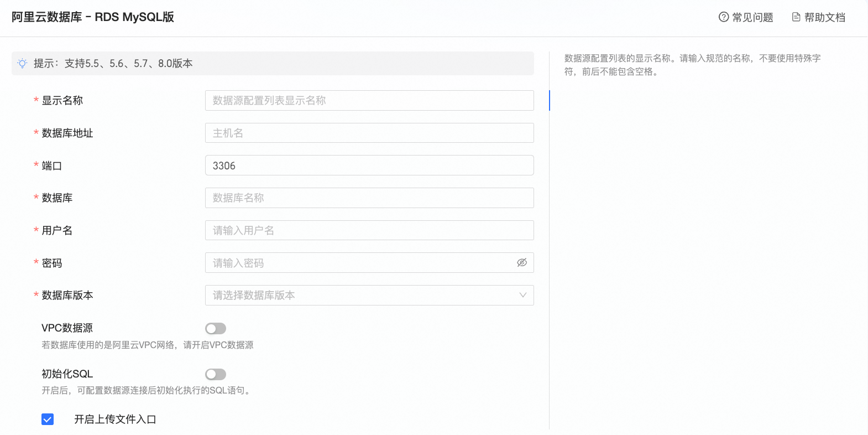Click the 用户名 label

pos(57,231)
